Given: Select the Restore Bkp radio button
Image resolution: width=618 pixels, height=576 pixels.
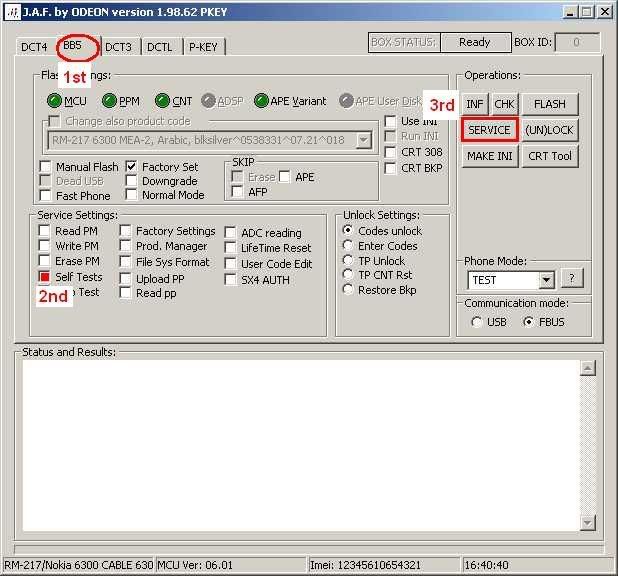Looking at the screenshot, I should coord(348,290).
